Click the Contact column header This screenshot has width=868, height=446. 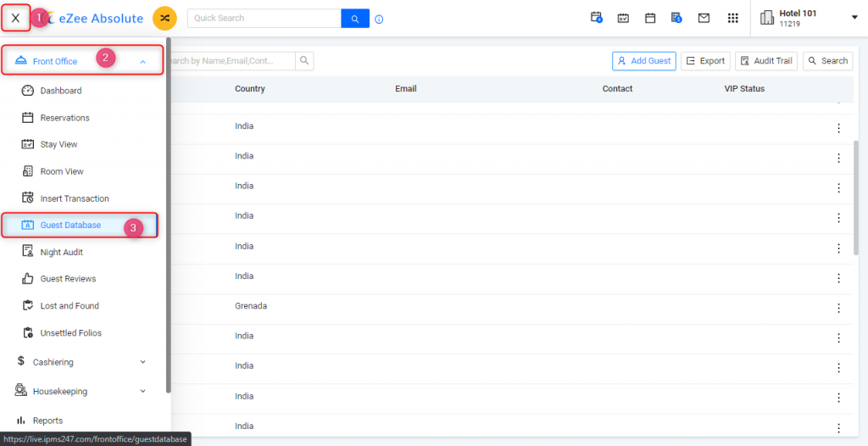coord(617,89)
